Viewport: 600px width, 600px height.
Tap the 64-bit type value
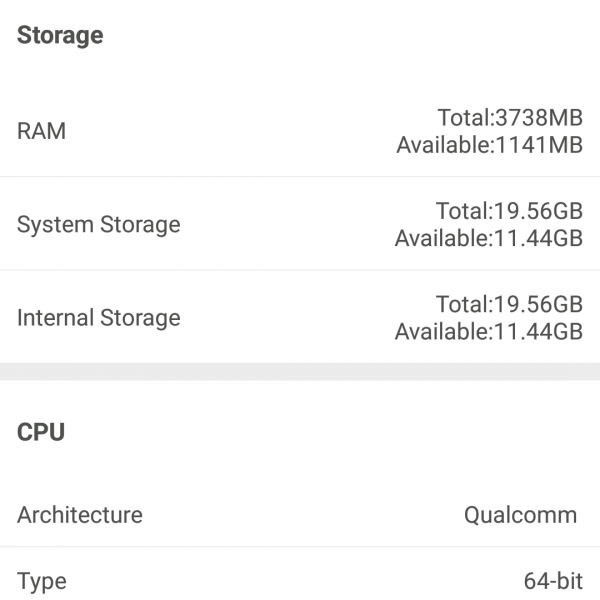(550, 580)
